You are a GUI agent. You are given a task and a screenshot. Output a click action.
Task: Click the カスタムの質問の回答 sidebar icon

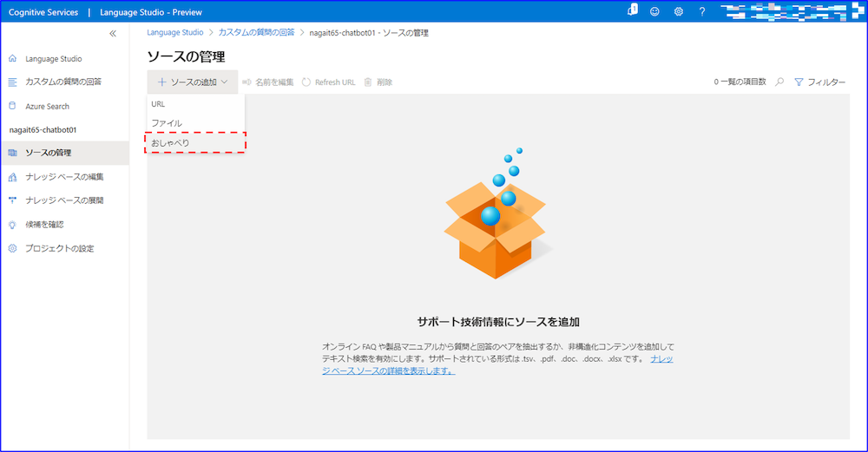click(x=13, y=82)
